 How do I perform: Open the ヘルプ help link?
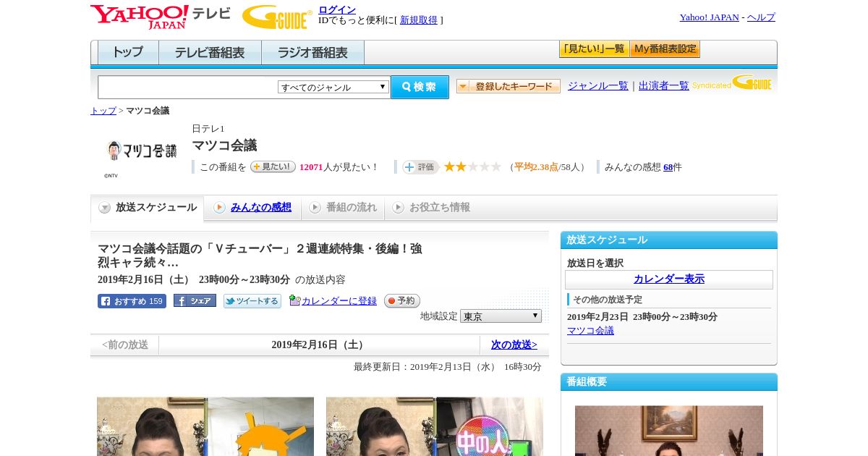pyautogui.click(x=761, y=17)
